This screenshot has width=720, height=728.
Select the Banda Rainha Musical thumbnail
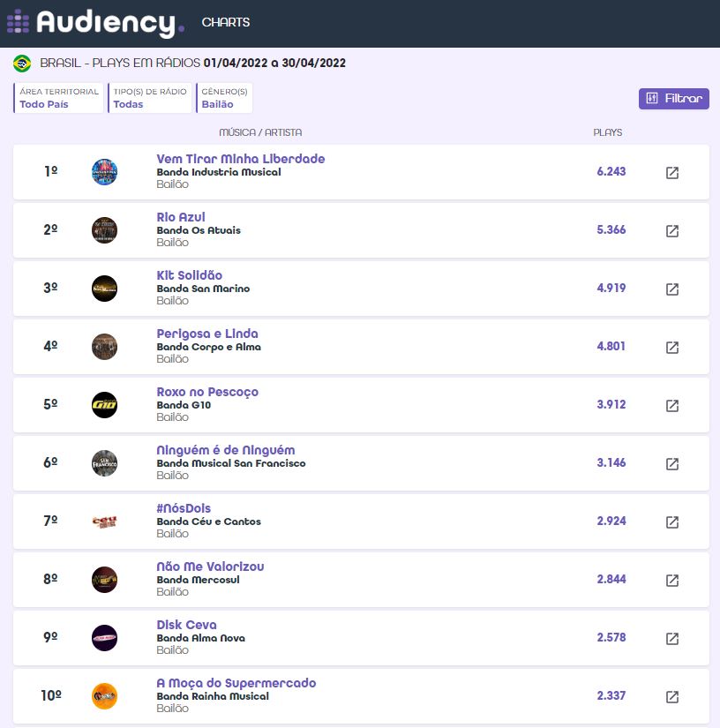tap(104, 696)
